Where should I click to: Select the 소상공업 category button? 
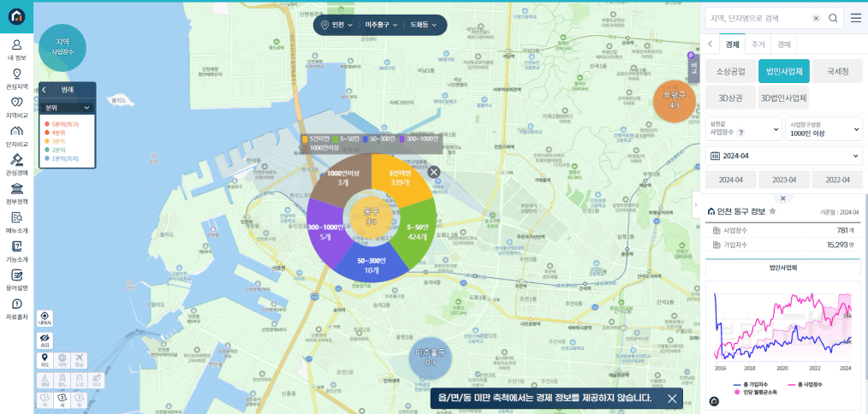pyautogui.click(x=731, y=71)
